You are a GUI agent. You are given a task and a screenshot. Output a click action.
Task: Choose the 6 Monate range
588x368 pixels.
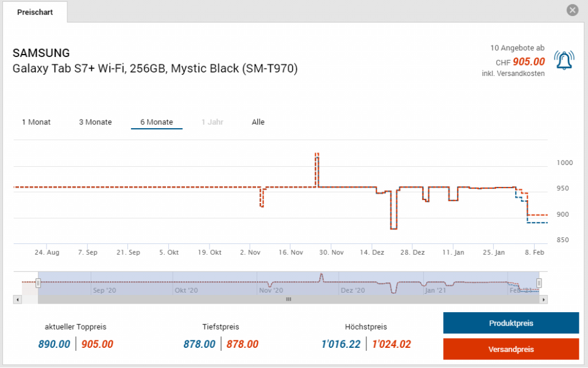[x=157, y=122]
